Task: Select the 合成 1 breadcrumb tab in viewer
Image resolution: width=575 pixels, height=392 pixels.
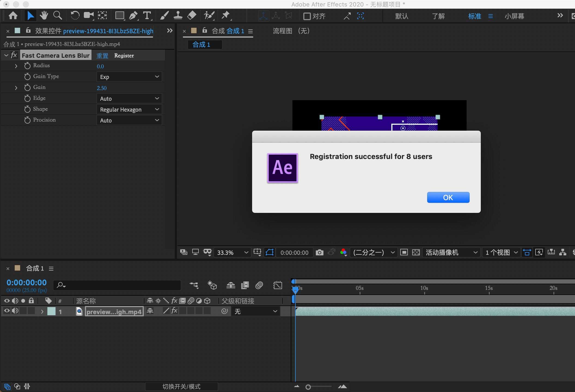Action: click(x=204, y=45)
